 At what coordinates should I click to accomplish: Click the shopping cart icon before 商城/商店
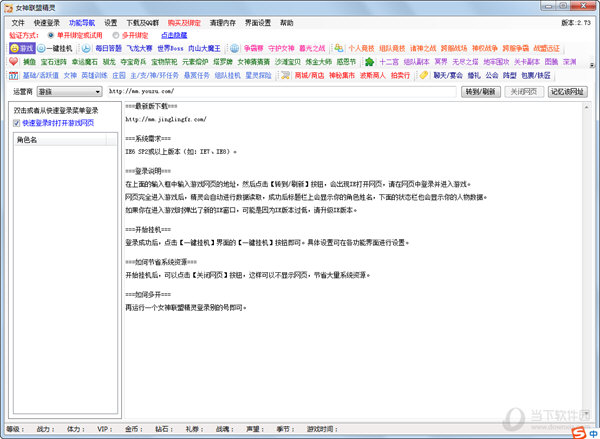coord(285,75)
